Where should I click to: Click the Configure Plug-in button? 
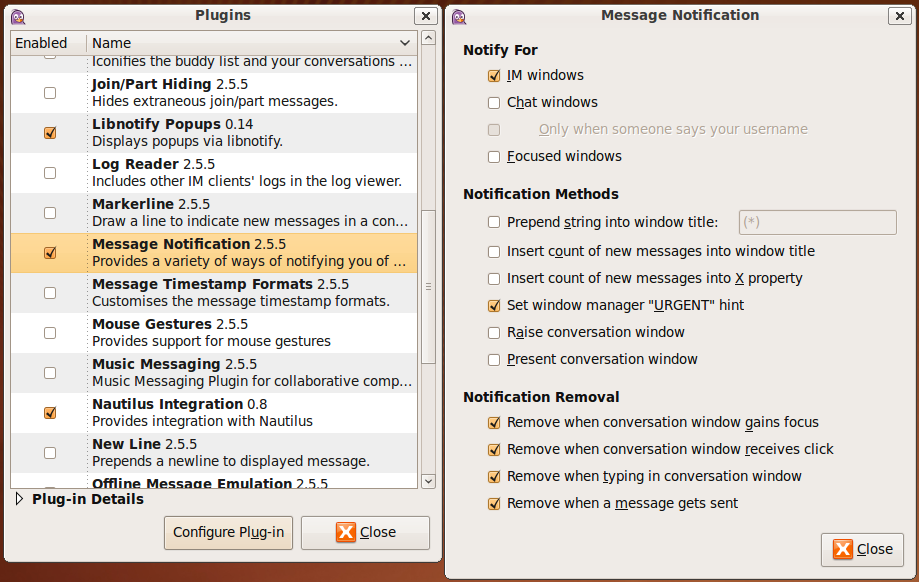(x=229, y=532)
